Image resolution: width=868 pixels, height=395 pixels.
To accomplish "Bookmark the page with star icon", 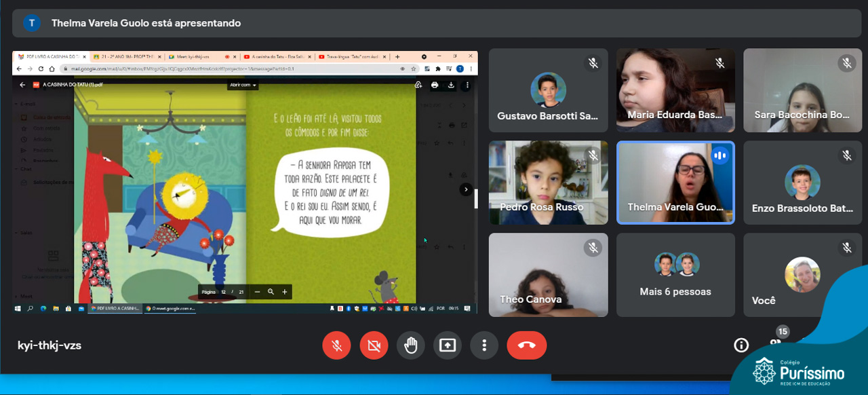I will [414, 69].
